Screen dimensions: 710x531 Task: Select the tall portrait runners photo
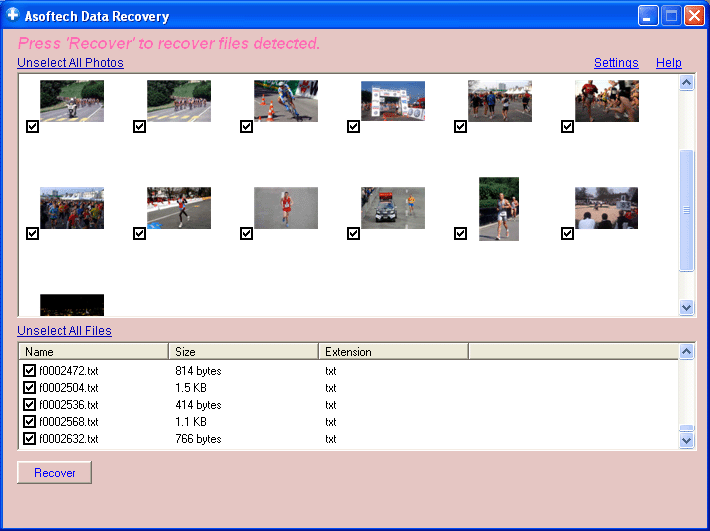498,208
